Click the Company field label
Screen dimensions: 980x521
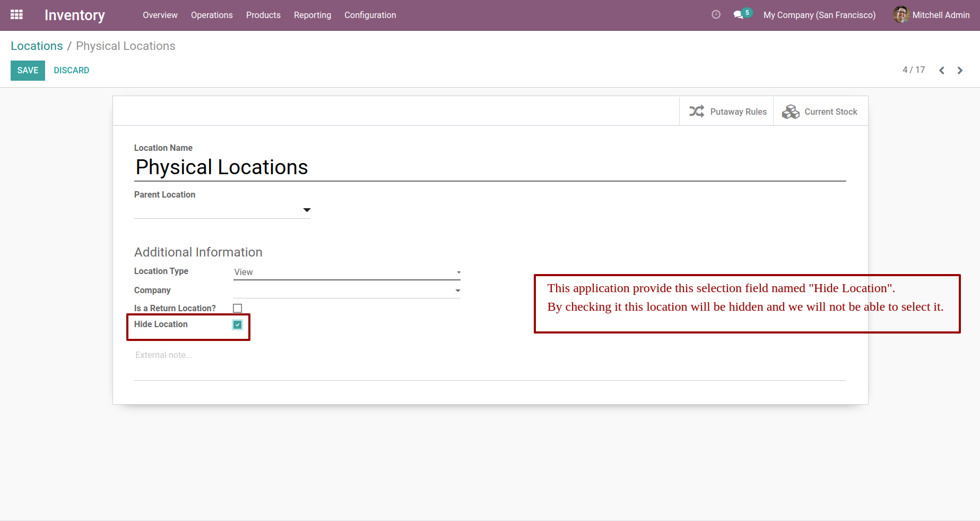[152, 290]
